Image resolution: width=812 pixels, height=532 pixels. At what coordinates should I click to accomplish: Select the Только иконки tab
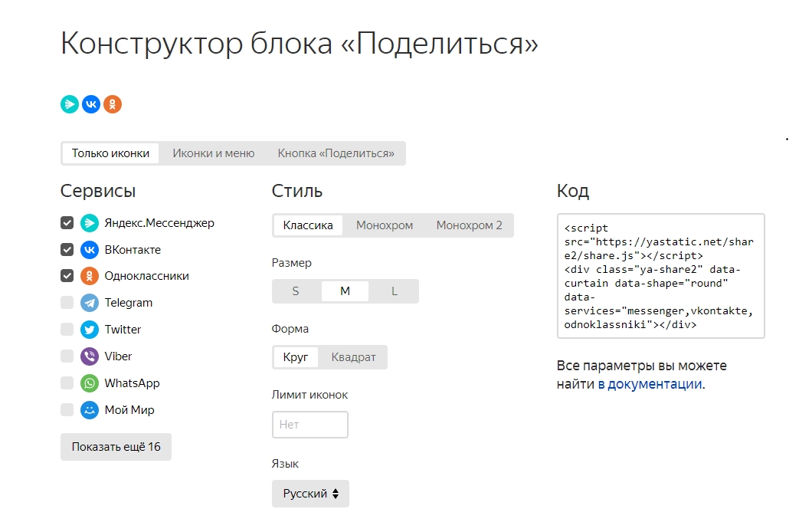point(110,153)
